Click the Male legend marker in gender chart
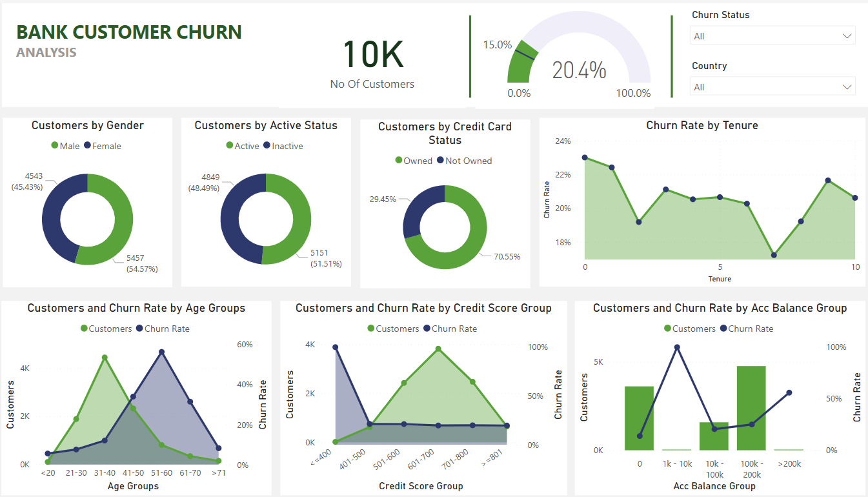 point(55,146)
